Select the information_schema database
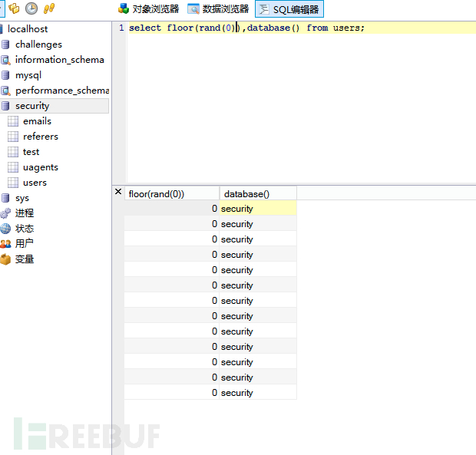Screen dimensions: 476x455 coord(60,60)
